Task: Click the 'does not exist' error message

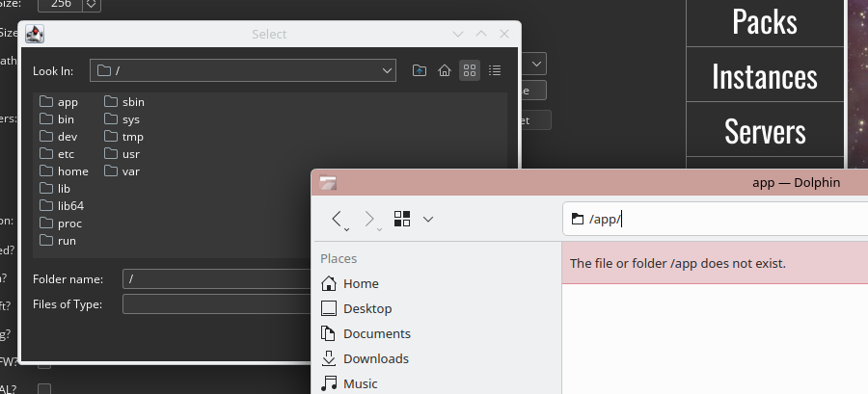Action: (678, 263)
